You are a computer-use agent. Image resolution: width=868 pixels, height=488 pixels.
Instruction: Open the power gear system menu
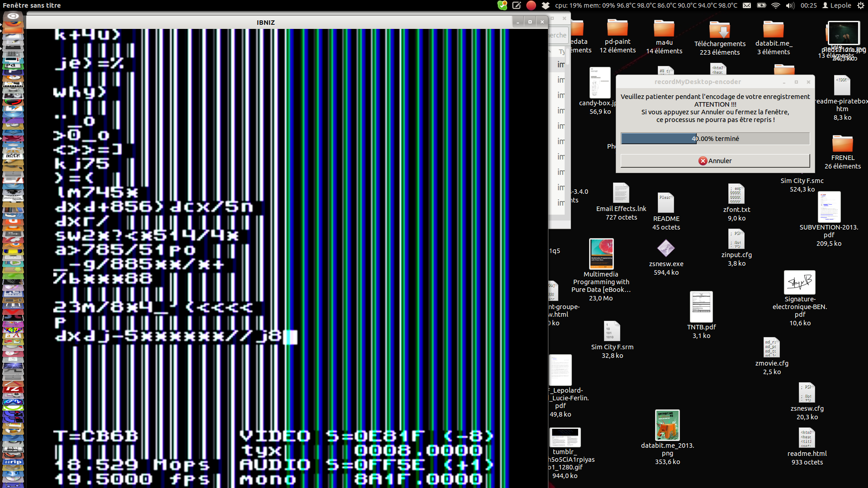coord(860,5)
